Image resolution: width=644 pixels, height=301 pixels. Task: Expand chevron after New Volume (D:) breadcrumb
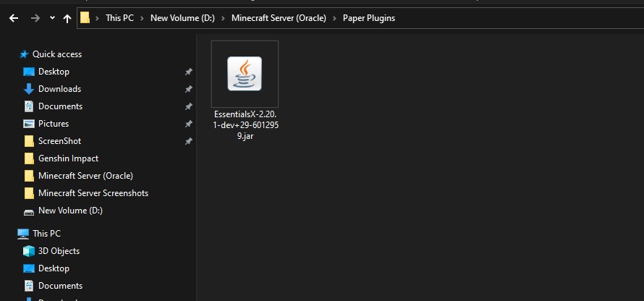click(x=224, y=18)
